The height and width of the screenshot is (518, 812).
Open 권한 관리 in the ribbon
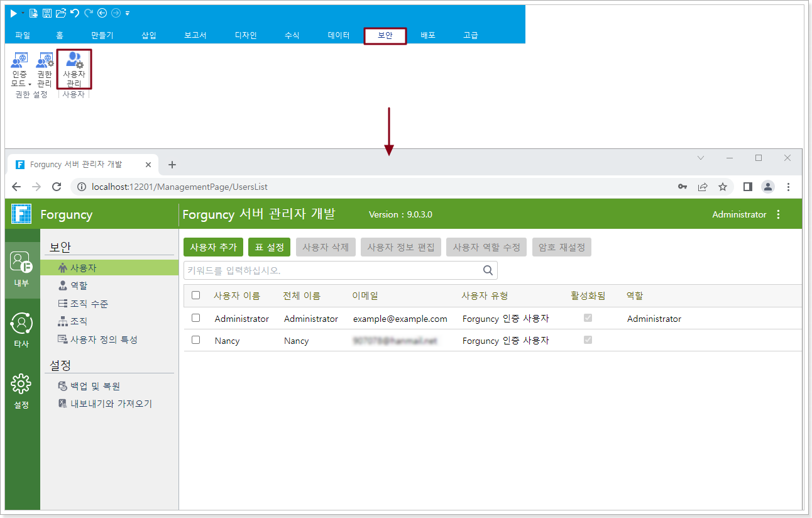(45, 69)
